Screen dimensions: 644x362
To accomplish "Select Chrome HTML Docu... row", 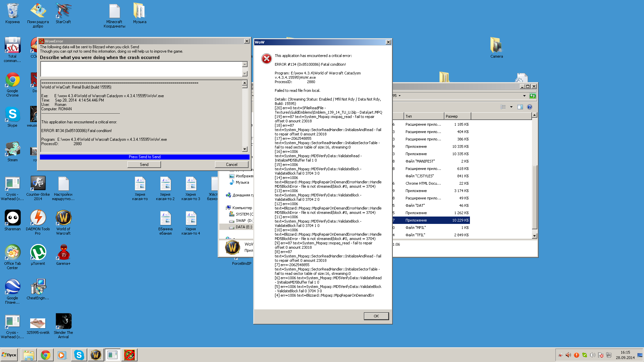I will click(x=431, y=183).
